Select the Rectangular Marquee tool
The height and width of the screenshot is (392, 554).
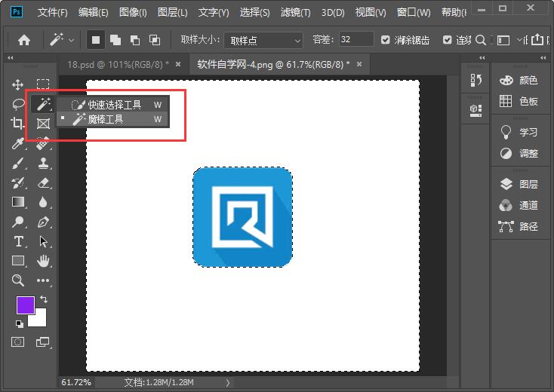pyautogui.click(x=43, y=84)
